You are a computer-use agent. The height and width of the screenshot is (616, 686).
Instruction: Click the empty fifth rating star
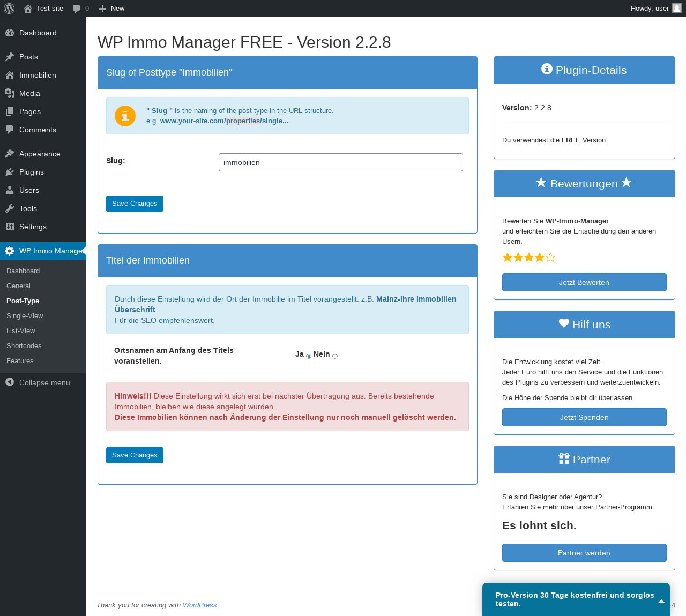550,258
